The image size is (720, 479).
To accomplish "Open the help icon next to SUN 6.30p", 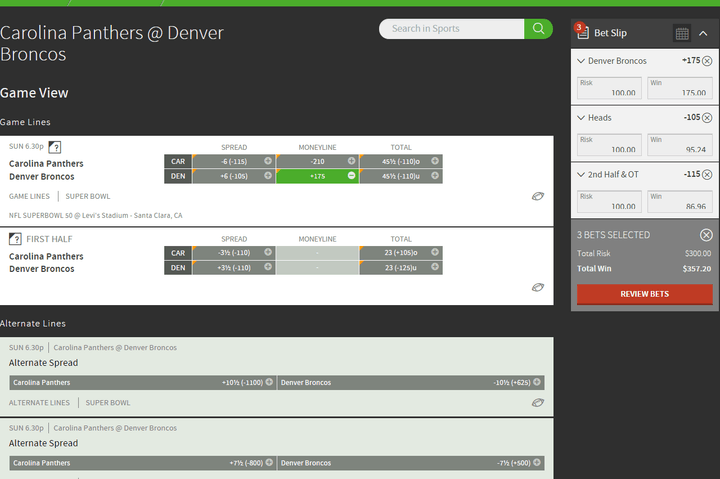I will click(x=55, y=147).
